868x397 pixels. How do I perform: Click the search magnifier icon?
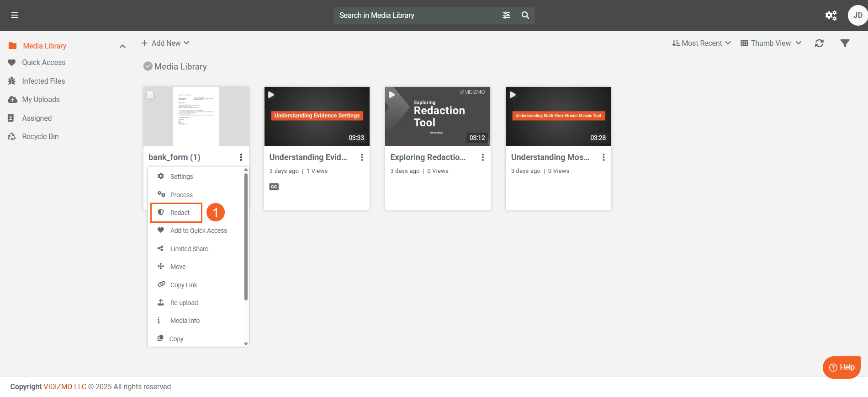[x=525, y=15]
